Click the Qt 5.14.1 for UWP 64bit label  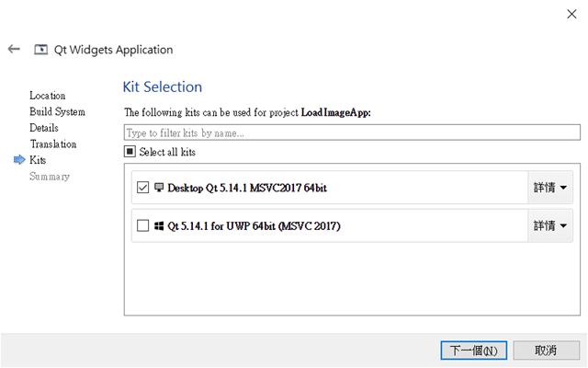[x=254, y=226]
